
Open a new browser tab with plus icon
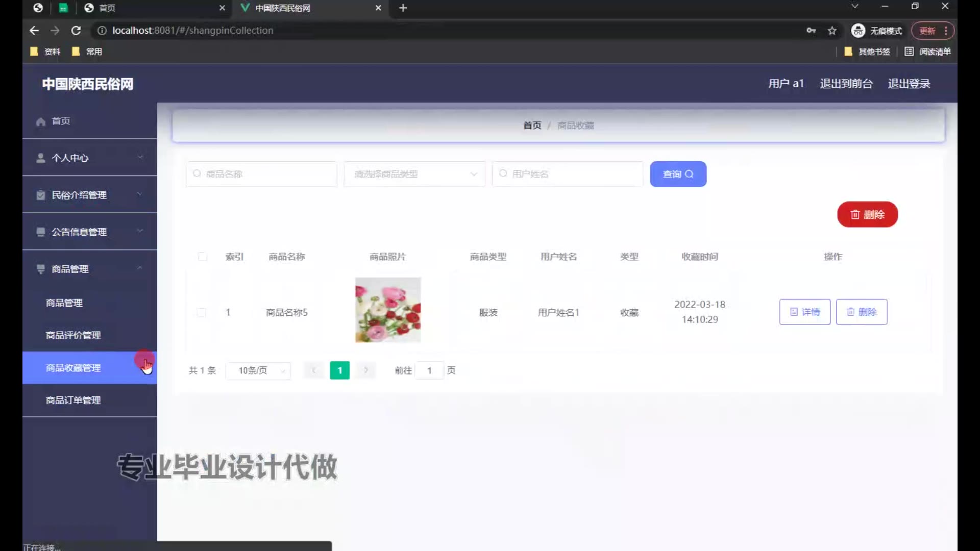tap(403, 8)
